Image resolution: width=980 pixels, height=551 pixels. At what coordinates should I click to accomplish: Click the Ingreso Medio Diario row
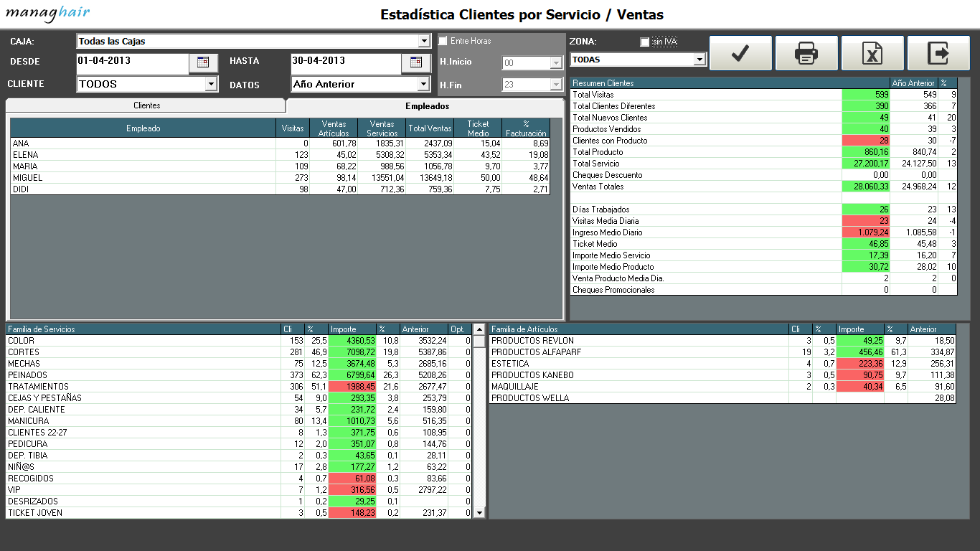point(764,232)
